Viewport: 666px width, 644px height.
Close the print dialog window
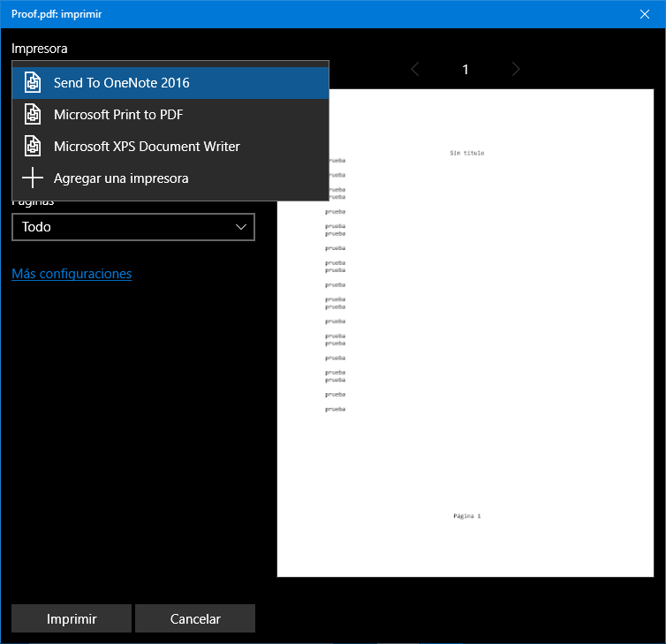(644, 14)
